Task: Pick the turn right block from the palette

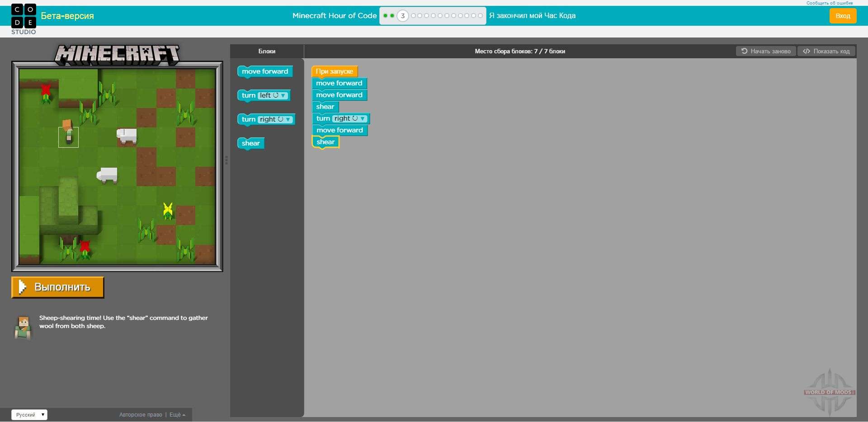Action: [x=266, y=119]
